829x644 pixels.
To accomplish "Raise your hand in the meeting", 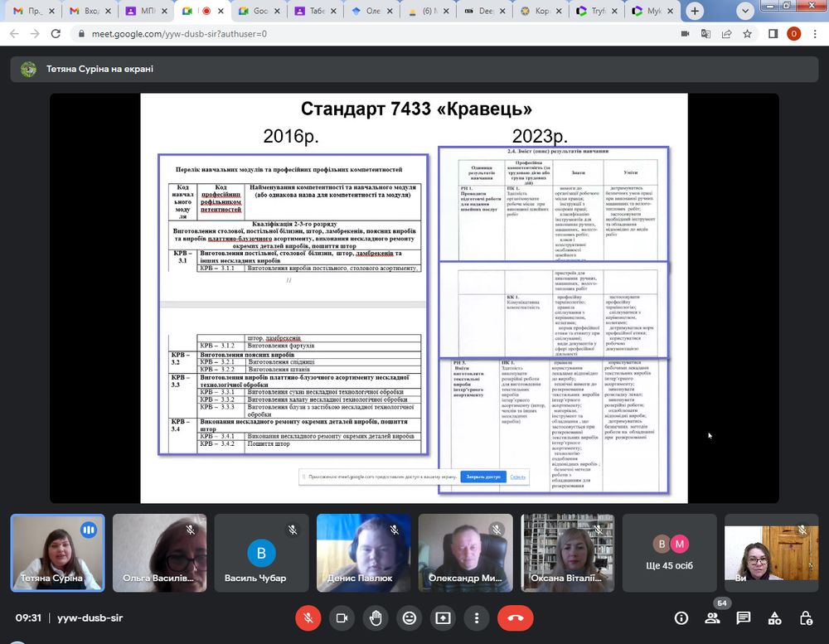I will click(375, 618).
